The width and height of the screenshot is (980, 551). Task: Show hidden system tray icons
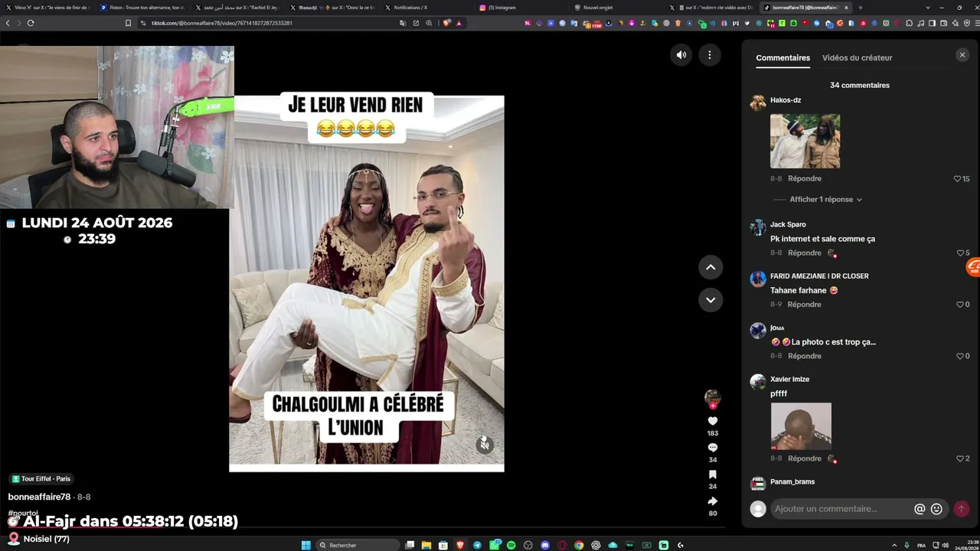(x=894, y=545)
